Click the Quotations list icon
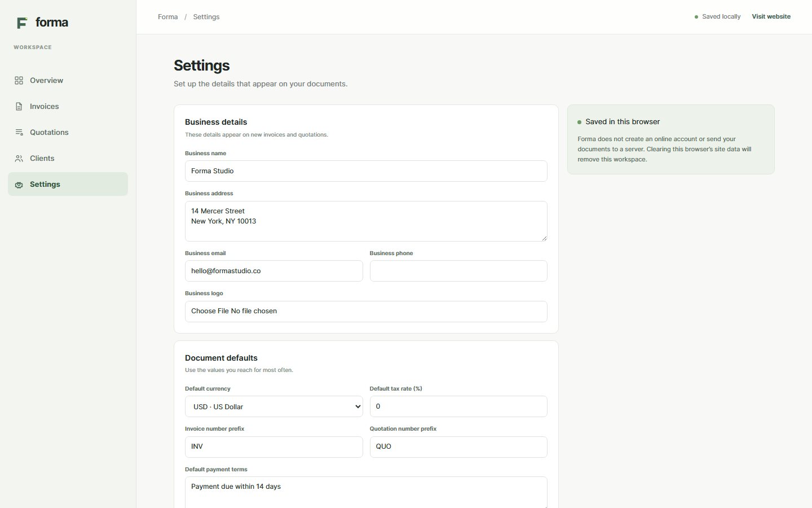 [x=19, y=133]
